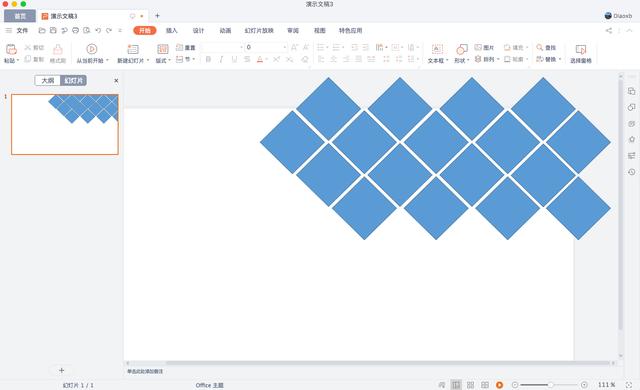
Task: Insert a Text Box (文本框) icon
Action: (x=437, y=49)
